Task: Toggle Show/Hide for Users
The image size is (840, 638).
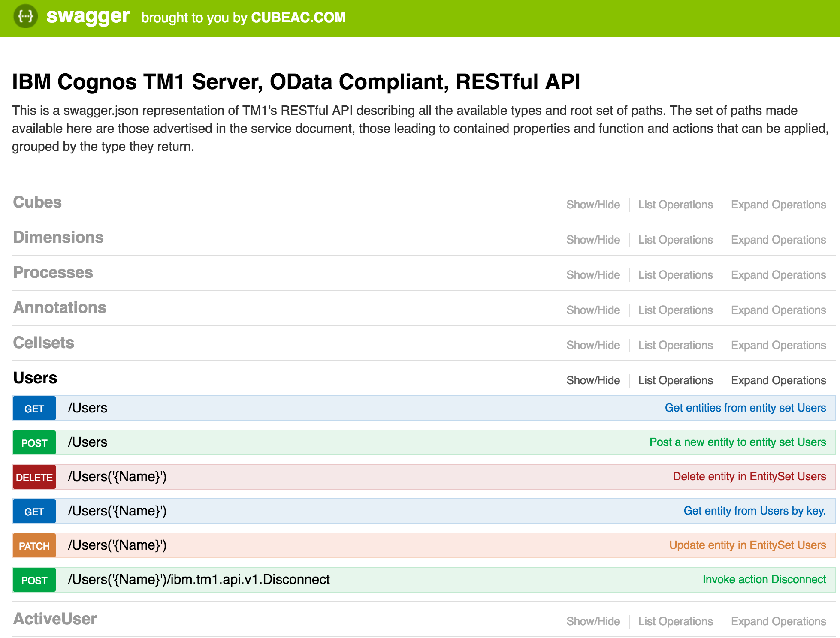Action: click(x=593, y=380)
